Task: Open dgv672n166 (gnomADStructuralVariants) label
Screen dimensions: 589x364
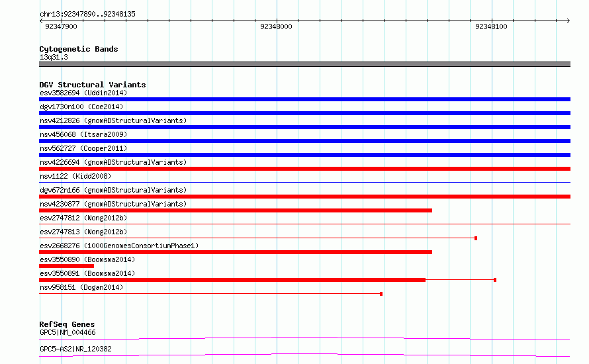Action: [x=113, y=190]
